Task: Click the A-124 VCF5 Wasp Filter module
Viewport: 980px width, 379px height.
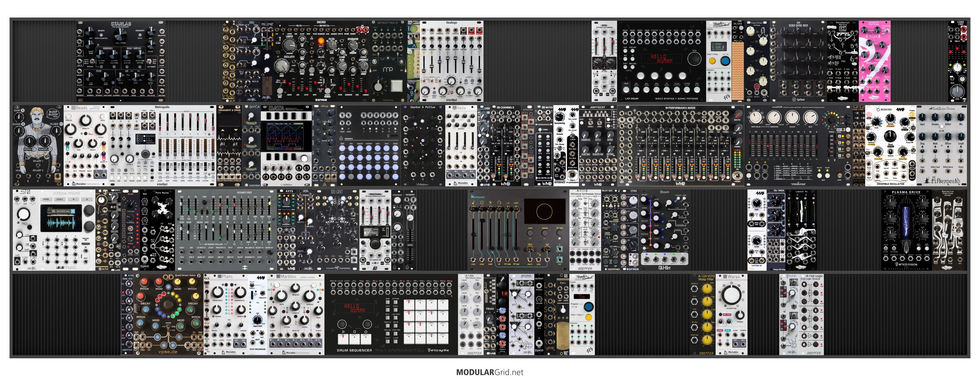Action: 703,315
